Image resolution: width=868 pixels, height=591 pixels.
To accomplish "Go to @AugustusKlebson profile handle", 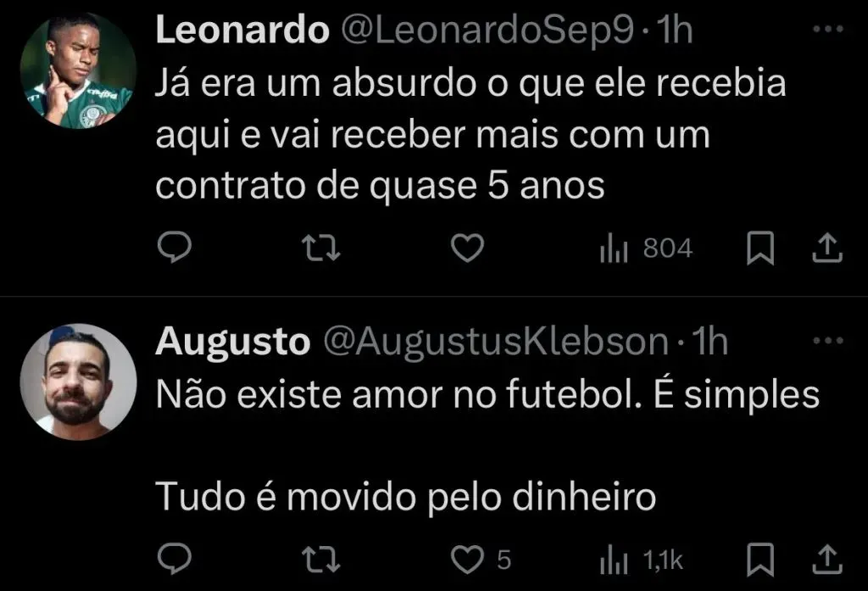I will [493, 343].
